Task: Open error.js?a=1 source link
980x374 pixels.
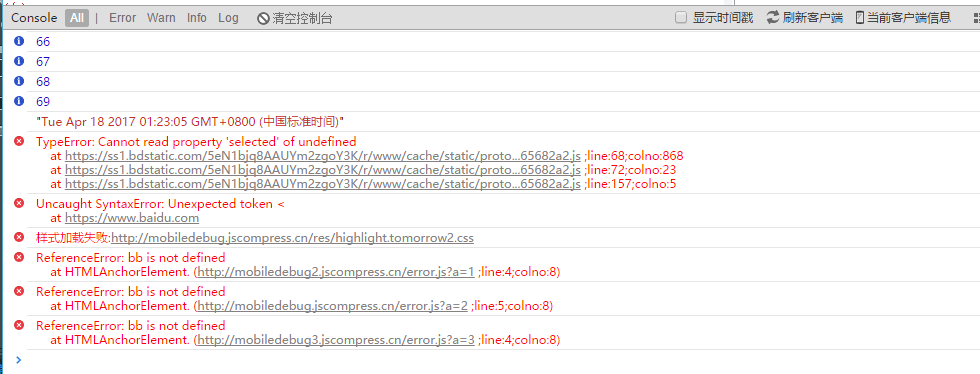Action: point(336,271)
